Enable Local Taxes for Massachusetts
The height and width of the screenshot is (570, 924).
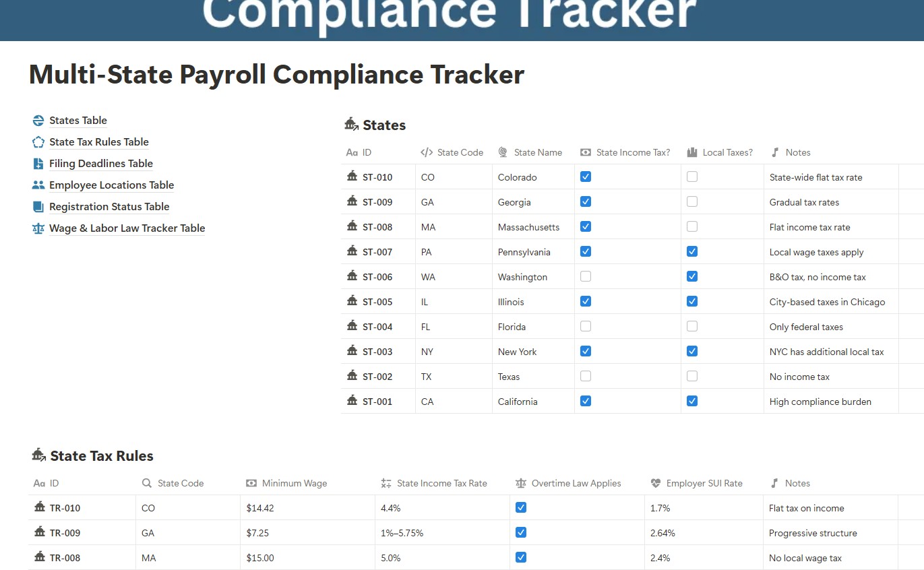(691, 226)
